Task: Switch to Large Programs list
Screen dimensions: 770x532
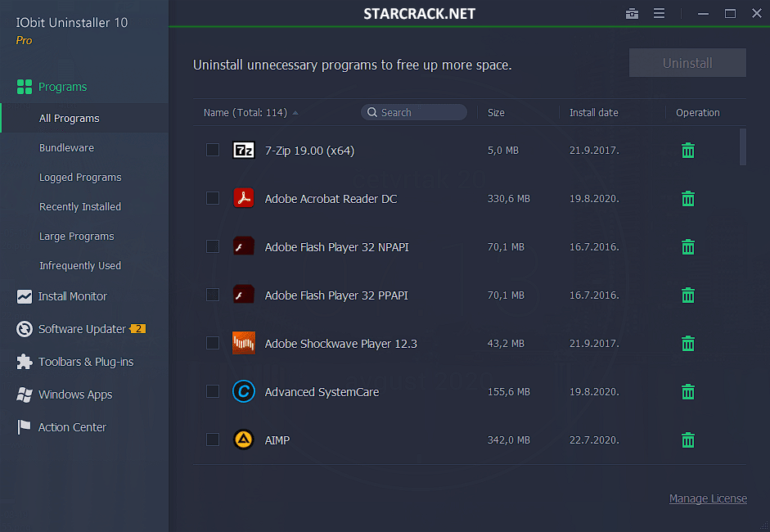Action: pos(77,237)
